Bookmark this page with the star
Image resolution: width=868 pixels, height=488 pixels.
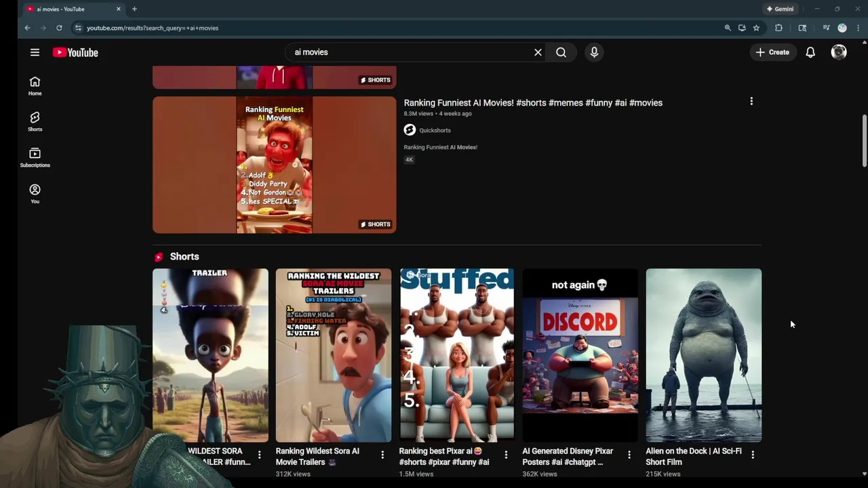point(756,28)
